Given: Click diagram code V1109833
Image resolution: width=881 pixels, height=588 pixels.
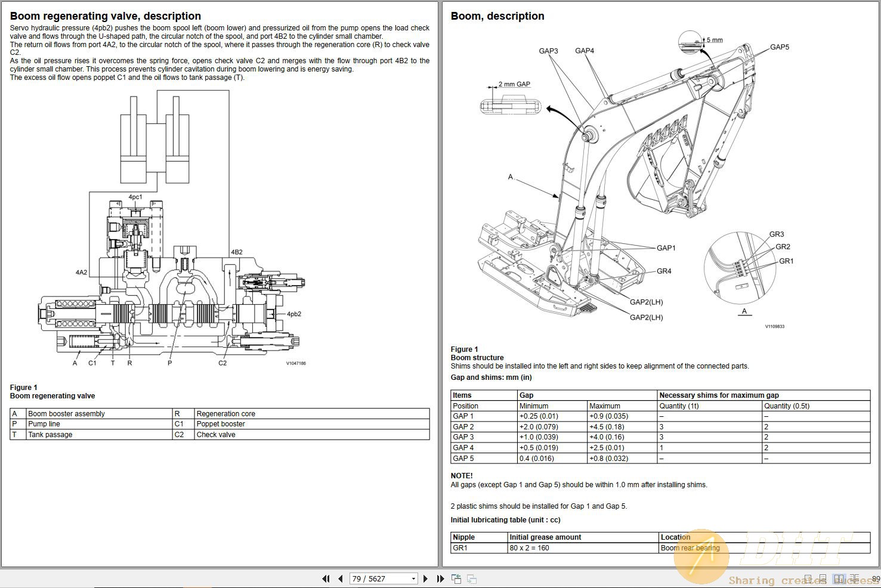Looking at the screenshot, I should (775, 326).
